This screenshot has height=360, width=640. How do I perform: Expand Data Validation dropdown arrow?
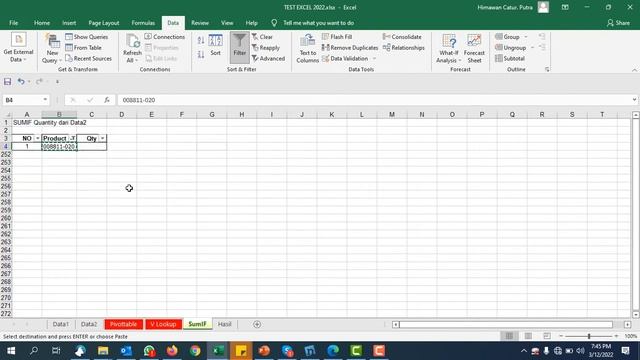(x=374, y=58)
